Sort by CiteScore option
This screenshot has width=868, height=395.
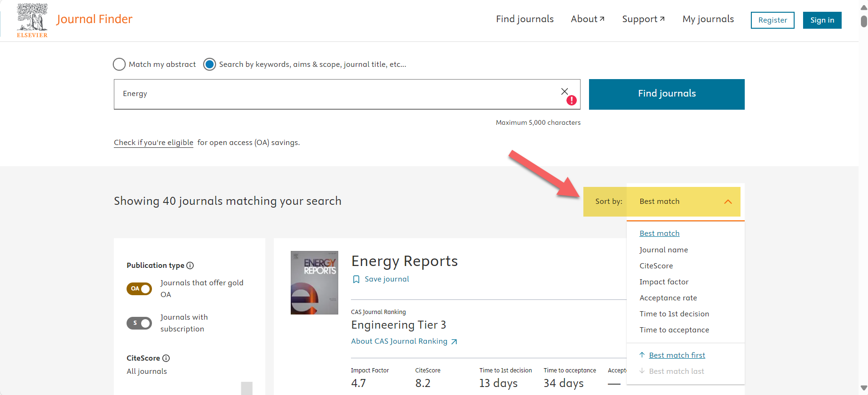(x=656, y=266)
